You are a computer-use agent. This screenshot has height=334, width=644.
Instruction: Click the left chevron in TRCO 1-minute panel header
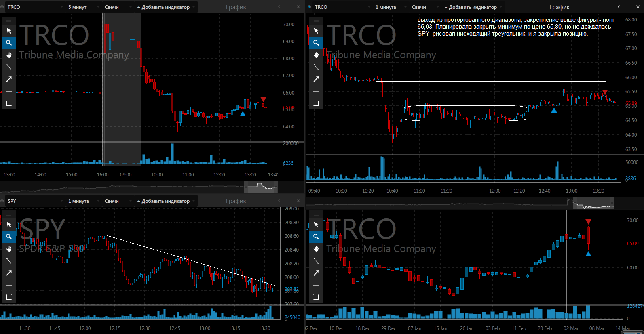click(x=619, y=7)
